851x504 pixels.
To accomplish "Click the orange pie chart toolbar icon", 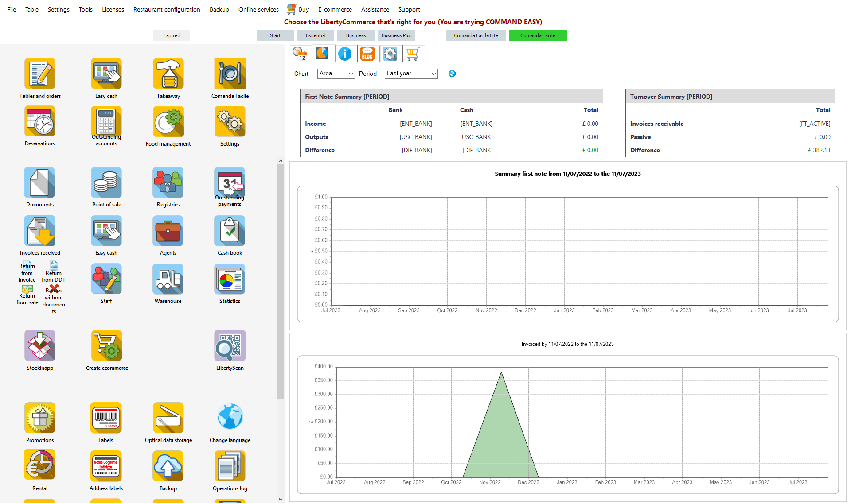I will tap(322, 54).
